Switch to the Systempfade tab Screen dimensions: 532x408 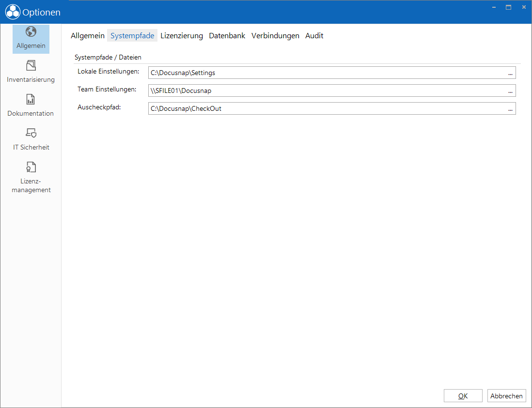(132, 36)
